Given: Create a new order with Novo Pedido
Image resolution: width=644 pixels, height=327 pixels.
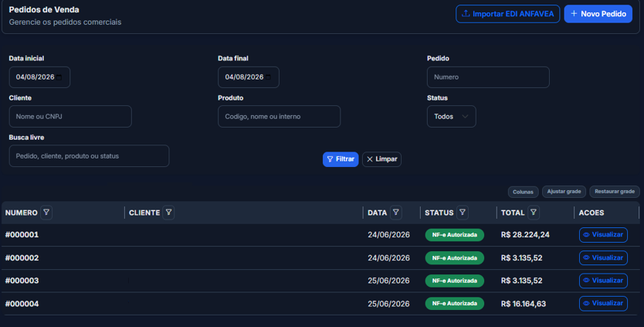Looking at the screenshot, I should point(598,14).
